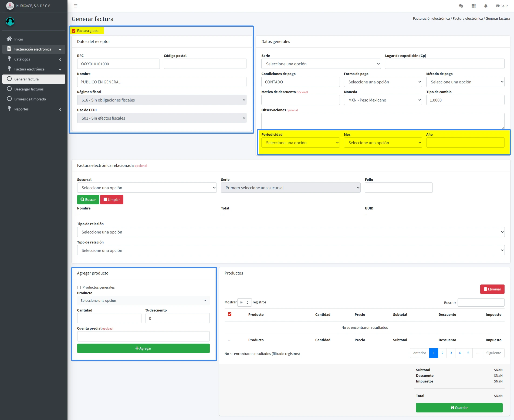Image resolution: width=514 pixels, height=420 pixels.
Task: Open the chat messages icon
Action: point(461,6)
